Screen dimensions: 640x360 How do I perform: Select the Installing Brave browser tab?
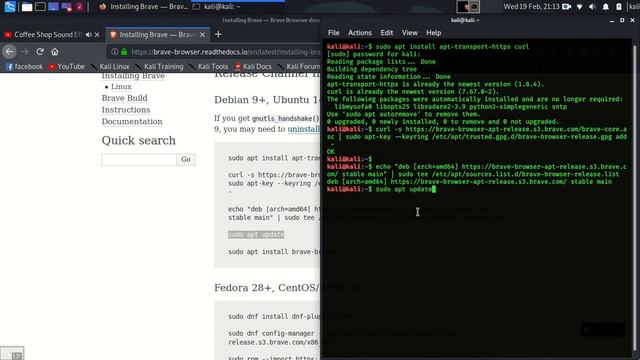(158, 35)
